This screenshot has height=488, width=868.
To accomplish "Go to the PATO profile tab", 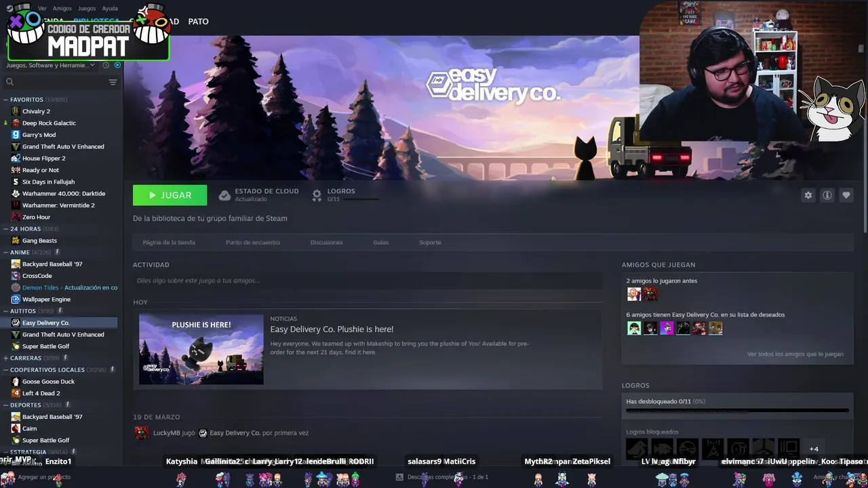I will [x=198, y=22].
